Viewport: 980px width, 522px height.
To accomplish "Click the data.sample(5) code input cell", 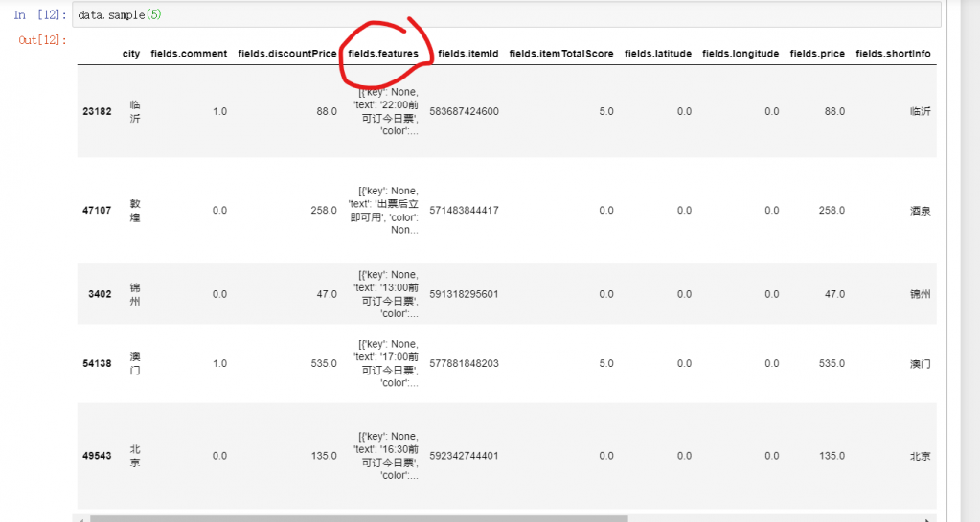I will point(506,15).
